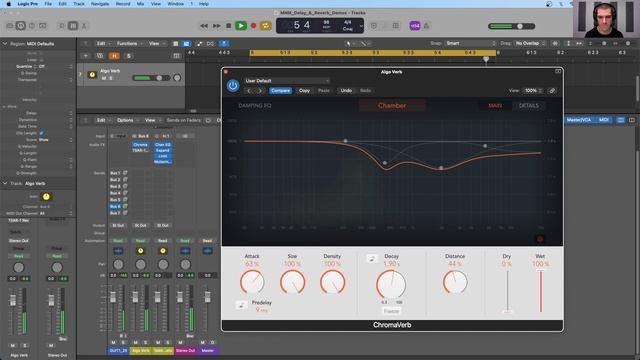Collapse the Track Algo Verb disclosure

point(5,184)
